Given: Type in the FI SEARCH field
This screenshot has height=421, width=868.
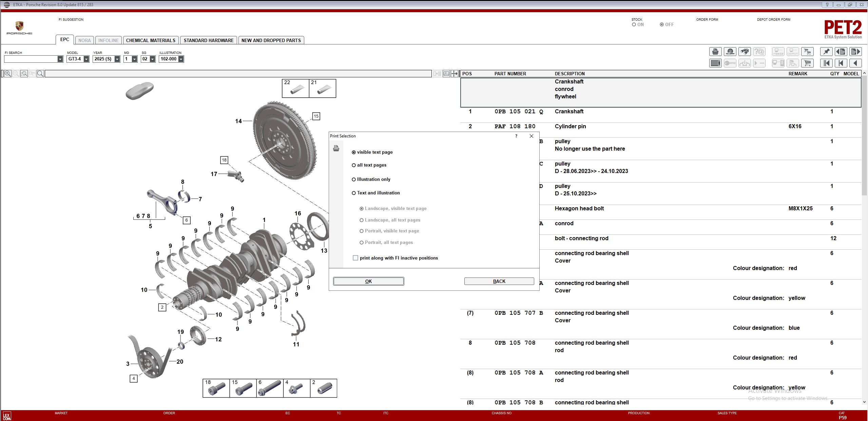Looking at the screenshot, I should coord(31,59).
